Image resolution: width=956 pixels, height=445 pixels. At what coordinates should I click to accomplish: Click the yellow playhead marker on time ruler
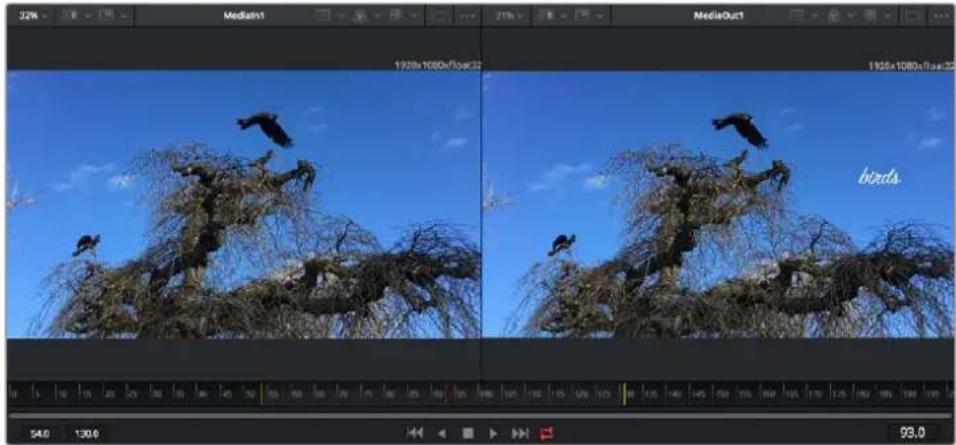(x=624, y=394)
